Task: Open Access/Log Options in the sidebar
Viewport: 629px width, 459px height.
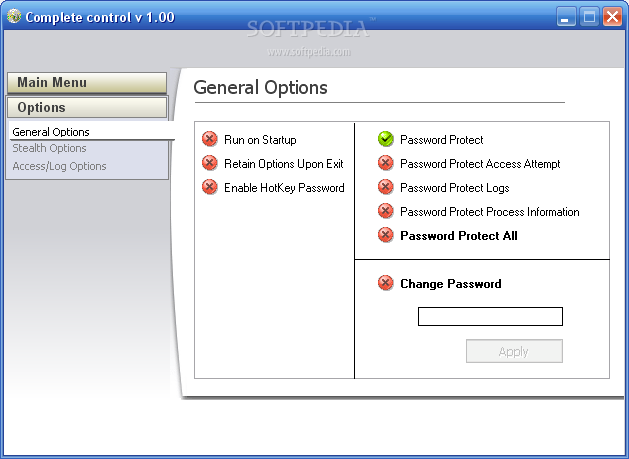Action: [x=59, y=166]
